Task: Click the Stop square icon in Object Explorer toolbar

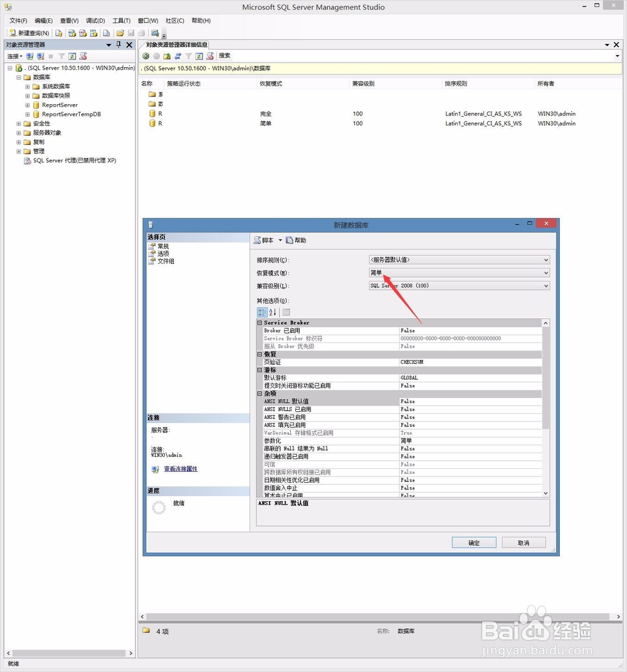Action: (51, 56)
